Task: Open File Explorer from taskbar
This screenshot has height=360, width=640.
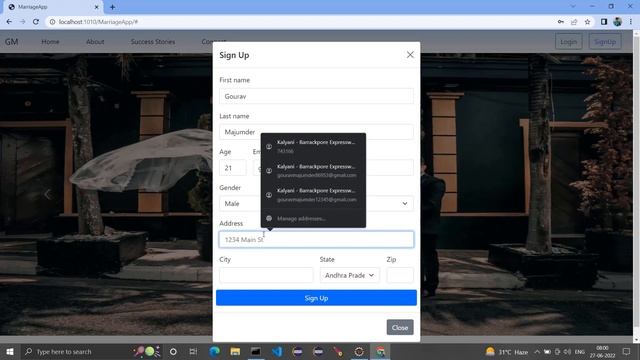Action: 235,351
